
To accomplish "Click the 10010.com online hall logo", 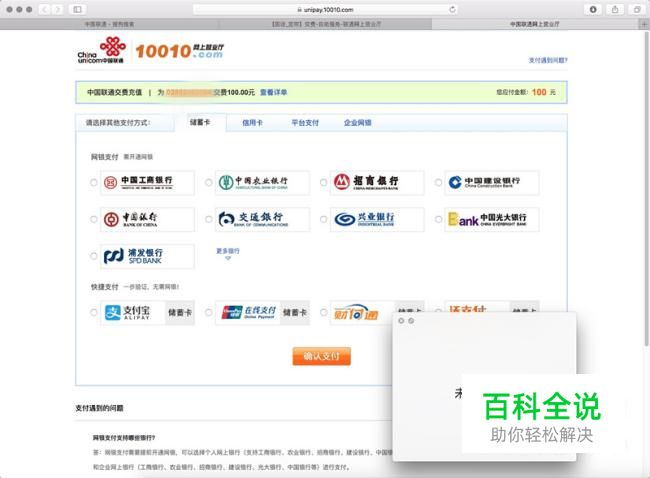I will tap(179, 51).
